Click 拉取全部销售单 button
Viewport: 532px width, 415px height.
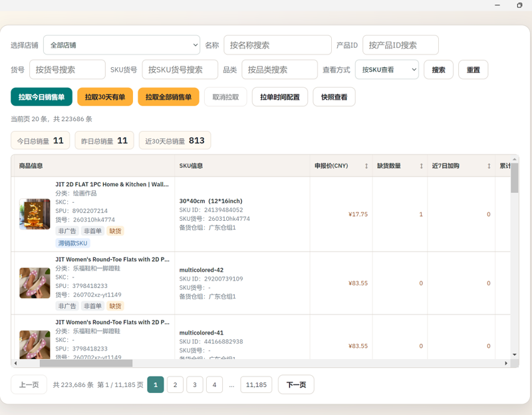coord(168,97)
